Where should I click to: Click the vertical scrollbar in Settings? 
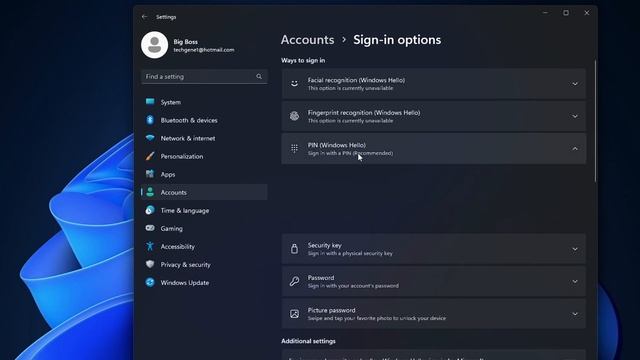coord(596,120)
